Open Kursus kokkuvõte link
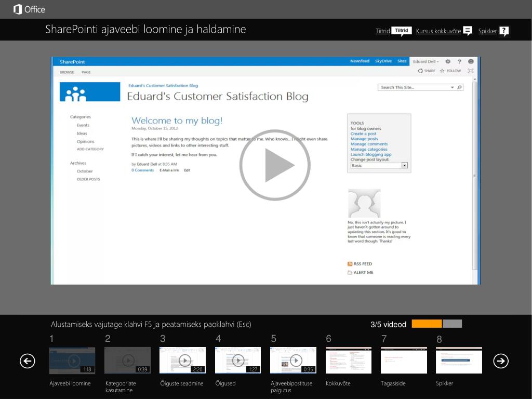Image resolution: width=532 pixels, height=399 pixels. click(x=438, y=31)
